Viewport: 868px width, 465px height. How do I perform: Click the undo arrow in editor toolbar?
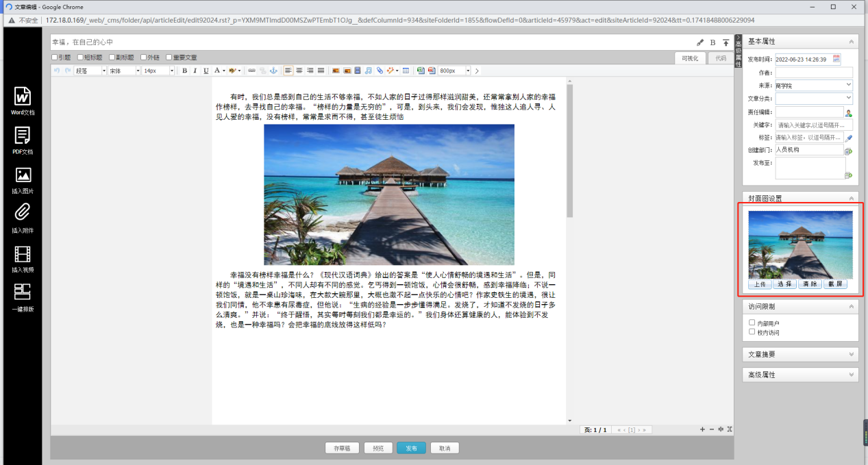[x=57, y=71]
